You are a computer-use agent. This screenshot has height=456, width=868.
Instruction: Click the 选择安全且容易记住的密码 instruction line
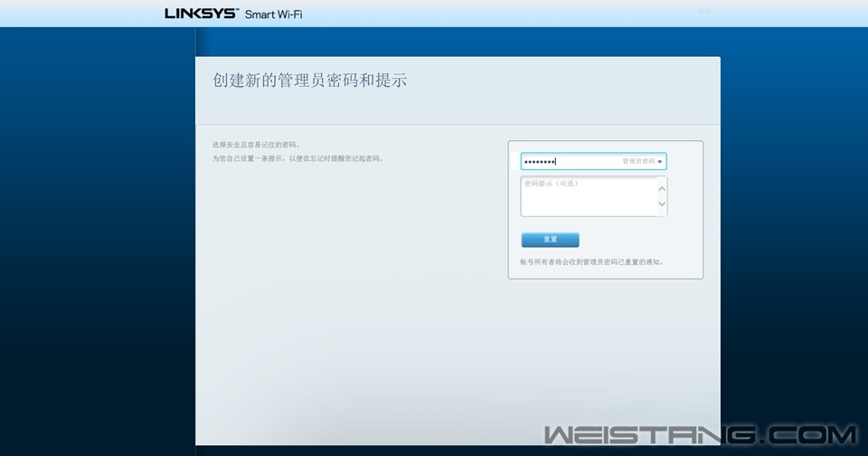coord(256,145)
